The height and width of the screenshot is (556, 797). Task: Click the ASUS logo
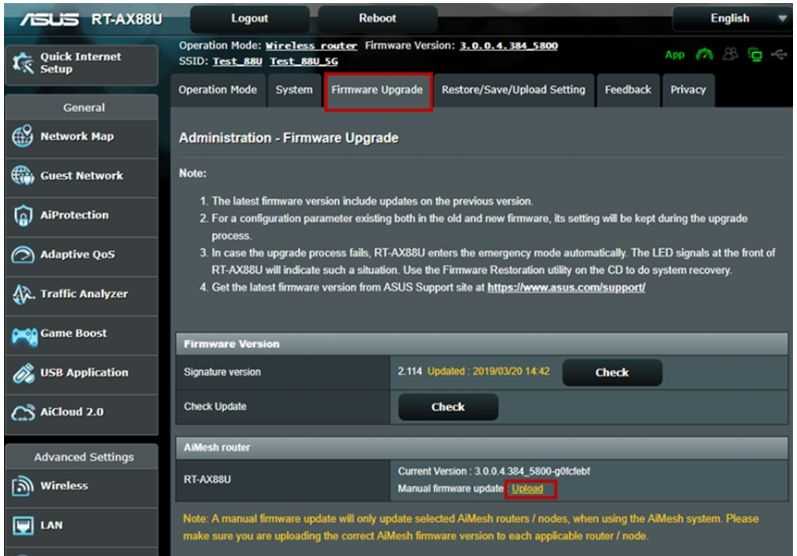click(49, 19)
